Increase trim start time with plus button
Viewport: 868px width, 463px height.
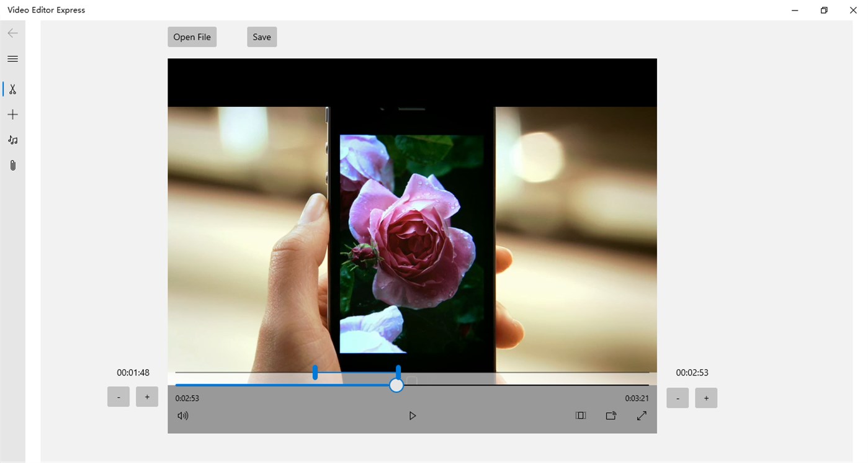tap(147, 397)
